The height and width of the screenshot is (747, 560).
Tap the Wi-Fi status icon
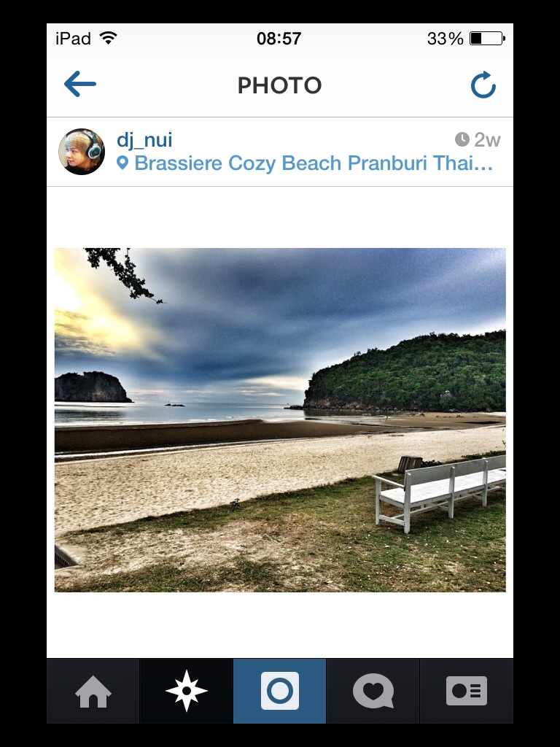click(x=109, y=38)
